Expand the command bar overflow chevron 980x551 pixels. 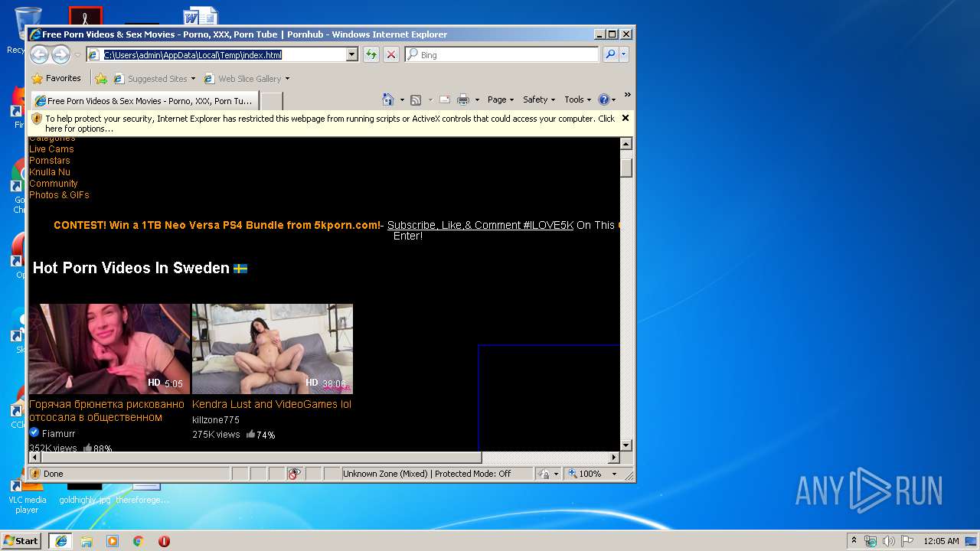click(627, 95)
